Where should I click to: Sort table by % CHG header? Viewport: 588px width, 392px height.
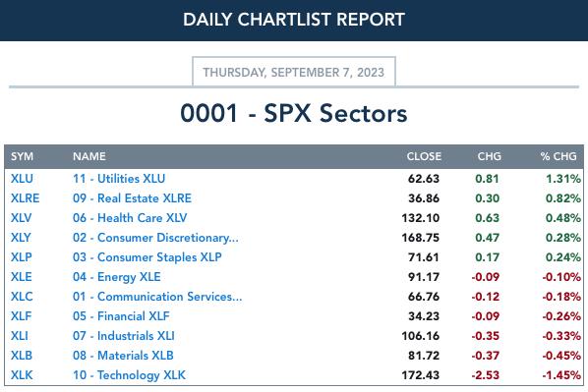pyautogui.click(x=559, y=156)
